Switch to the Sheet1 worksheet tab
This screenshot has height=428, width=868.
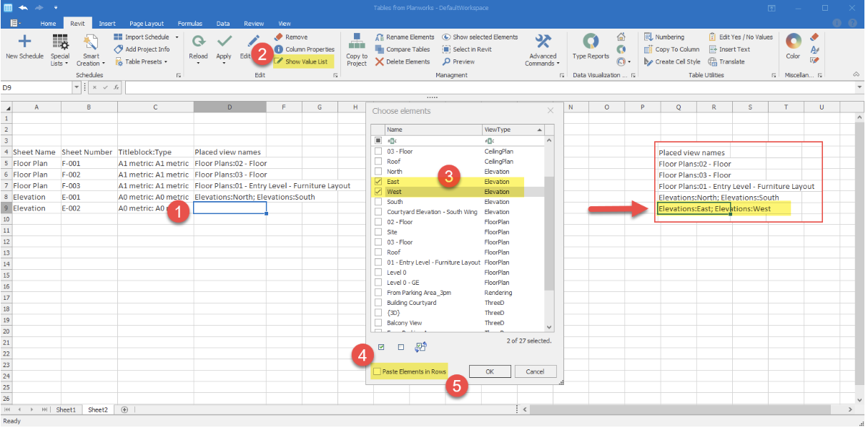pyautogui.click(x=66, y=409)
